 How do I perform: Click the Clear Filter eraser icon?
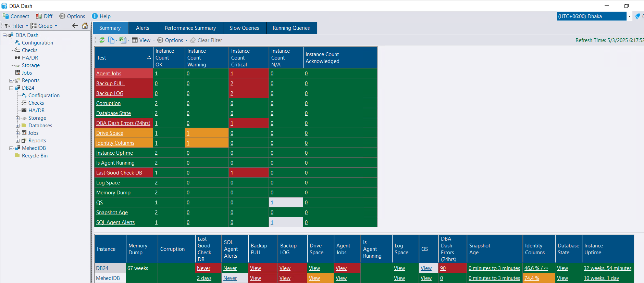193,40
